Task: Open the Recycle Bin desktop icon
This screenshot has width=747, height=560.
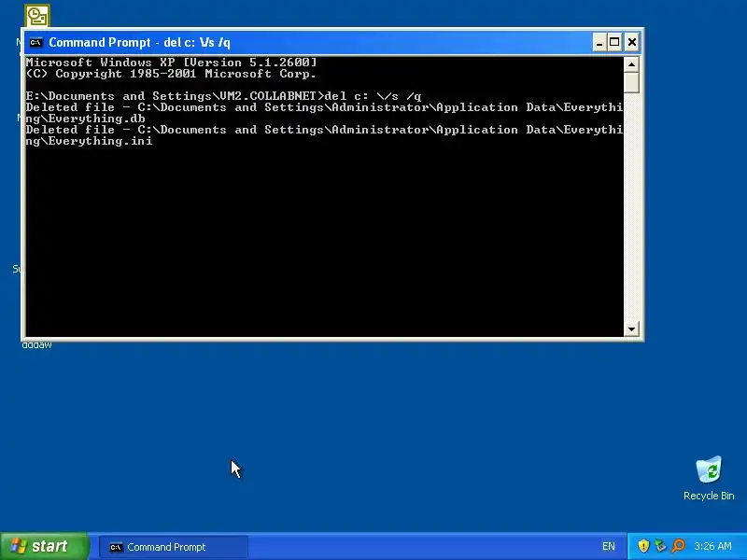Action: 709,469
